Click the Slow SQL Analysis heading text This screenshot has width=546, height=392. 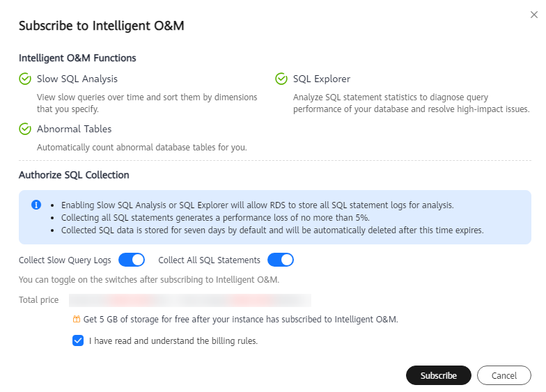coord(77,79)
